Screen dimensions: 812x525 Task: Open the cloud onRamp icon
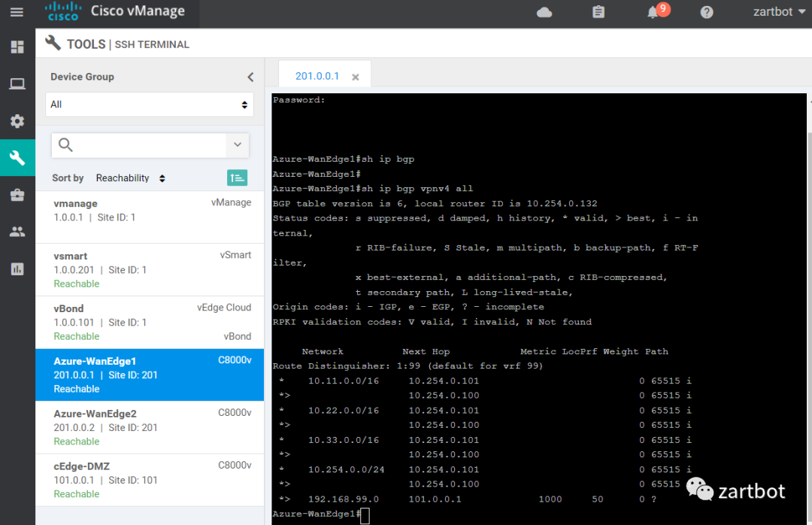[x=544, y=12]
